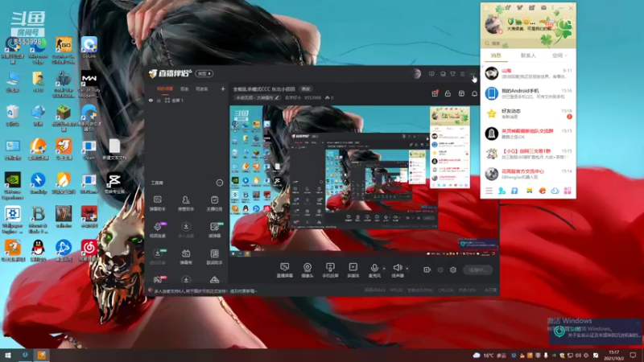Screen dimensions: 644x362
Task: Open QQ app grid icon in bottom bar
Action: click(x=568, y=191)
